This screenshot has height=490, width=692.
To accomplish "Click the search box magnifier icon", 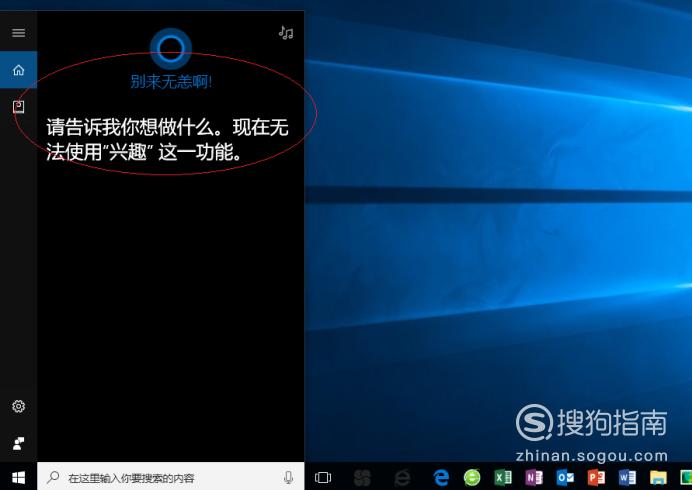I will pyautogui.click(x=53, y=477).
